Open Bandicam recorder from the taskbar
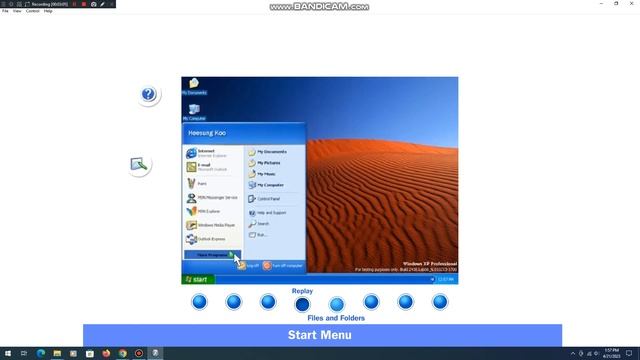Viewport: 640px width, 360px height. coord(139,353)
